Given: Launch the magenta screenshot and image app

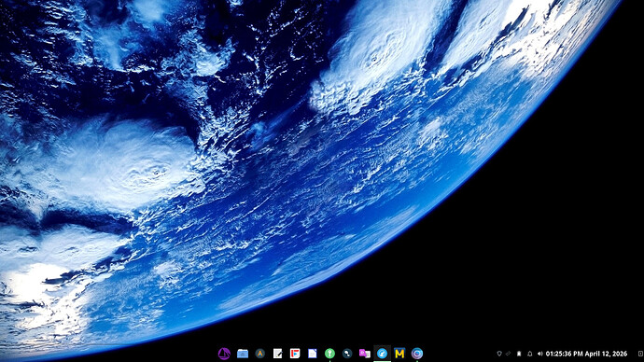Looking at the screenshot, I should point(365,354).
